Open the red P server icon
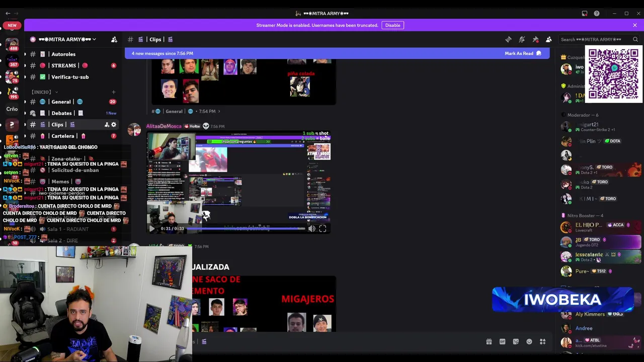Screen dimensions: 644x362 (12, 125)
